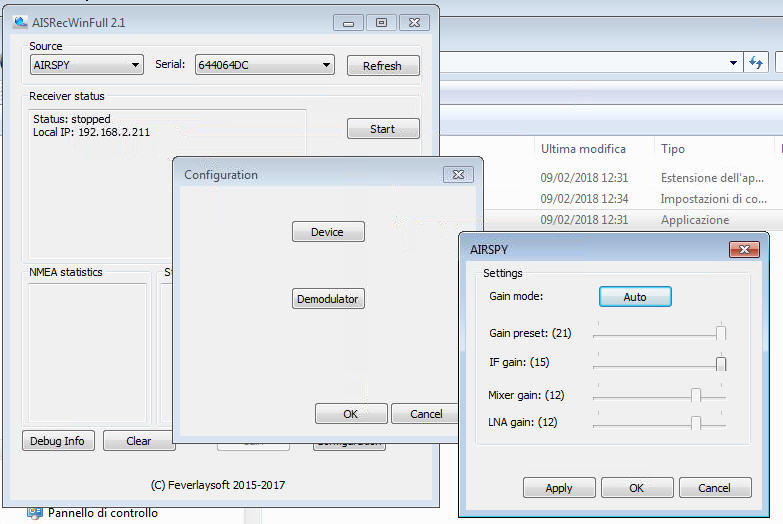Click the IF gain slider handle
783x524 pixels.
pos(721,363)
